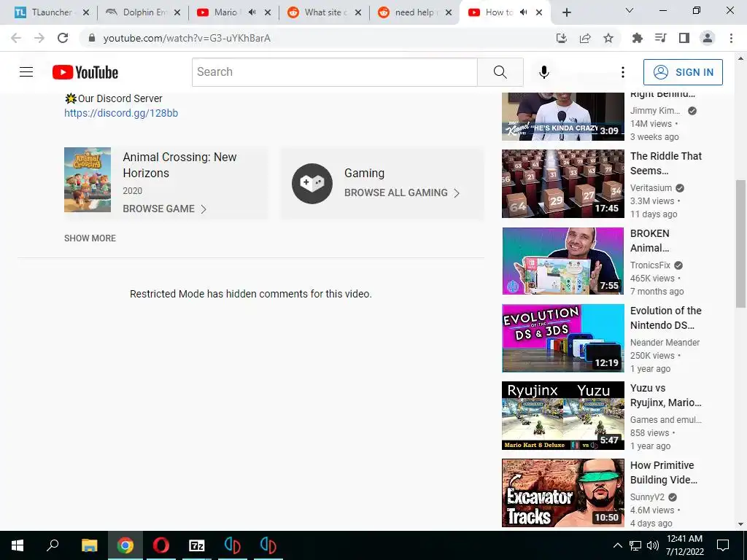Bookmark this page with star icon
Image resolution: width=747 pixels, height=560 pixels.
608,38
